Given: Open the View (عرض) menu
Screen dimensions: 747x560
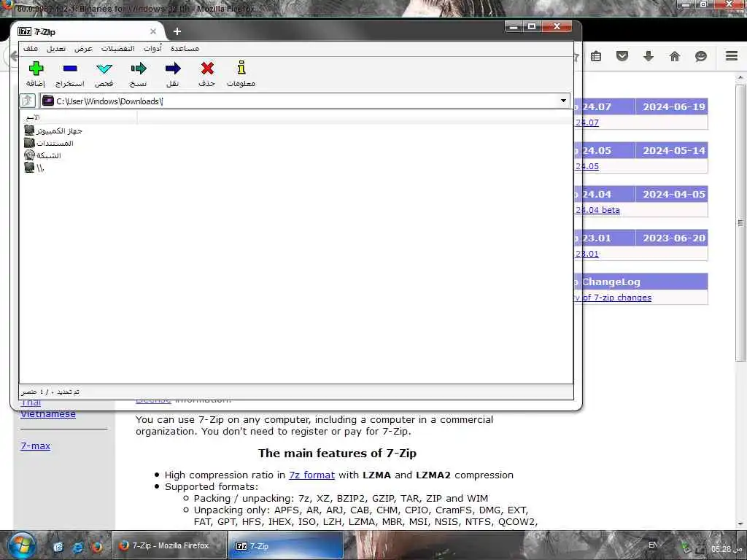Looking at the screenshot, I should [83, 49].
